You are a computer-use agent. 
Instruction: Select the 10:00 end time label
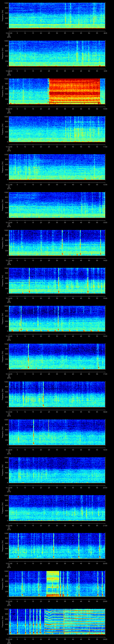pyautogui.click(x=105, y=109)
